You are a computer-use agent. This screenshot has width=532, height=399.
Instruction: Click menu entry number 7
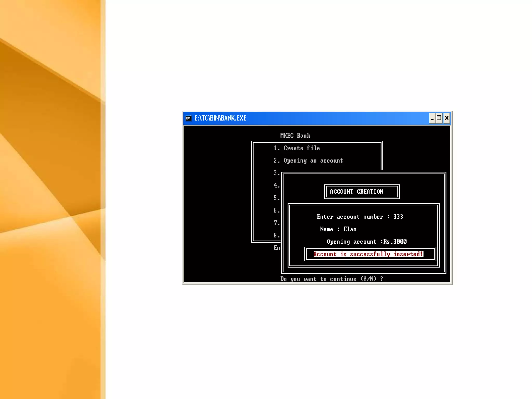(x=276, y=223)
